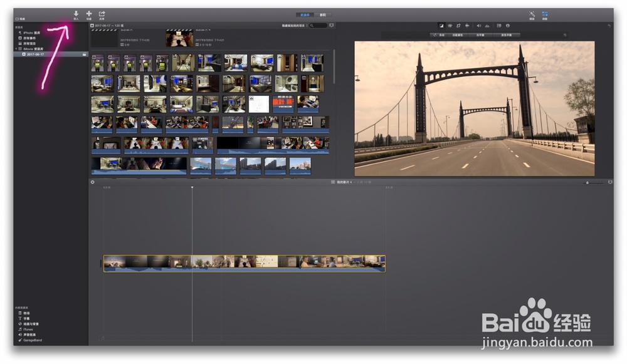Image resolution: width=627 pixels, height=364 pixels.
Task: Open the noise reduction equalizer icon
Action: pyautogui.click(x=487, y=26)
